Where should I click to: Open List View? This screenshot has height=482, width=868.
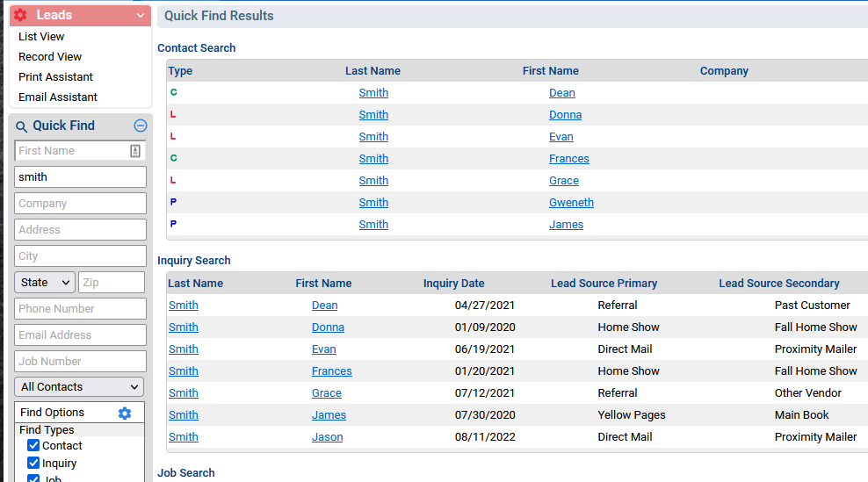click(41, 37)
